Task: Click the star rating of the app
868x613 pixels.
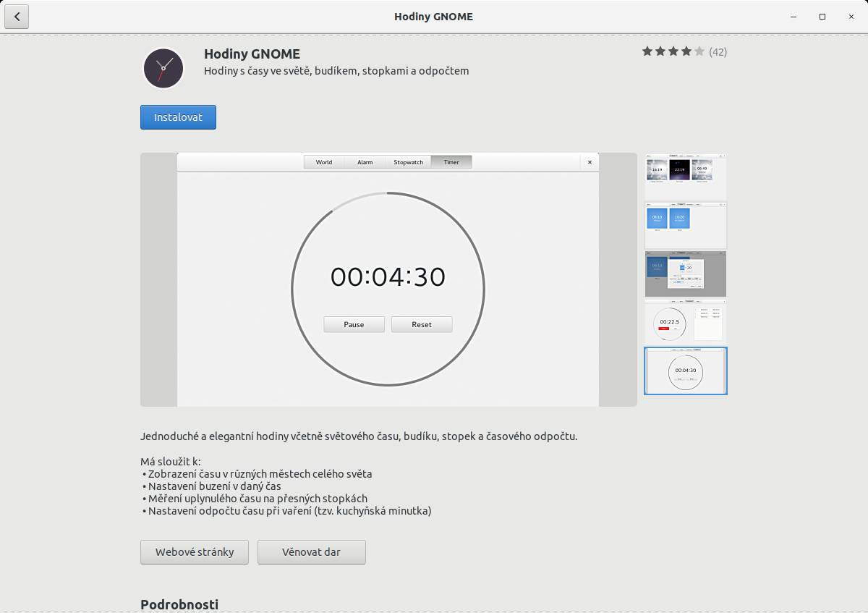Action: (x=673, y=51)
